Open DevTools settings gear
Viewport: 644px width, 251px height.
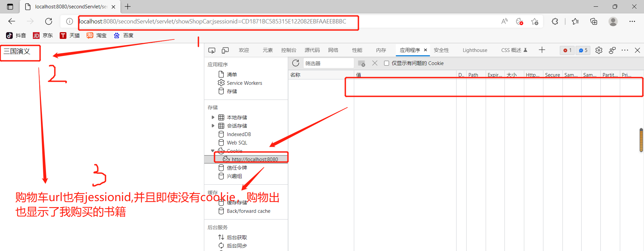click(599, 50)
